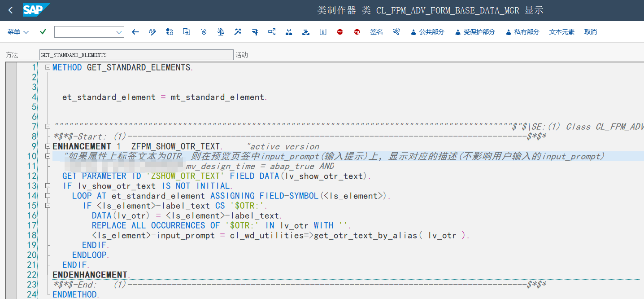Click the green checkmark confirm icon

[43, 32]
